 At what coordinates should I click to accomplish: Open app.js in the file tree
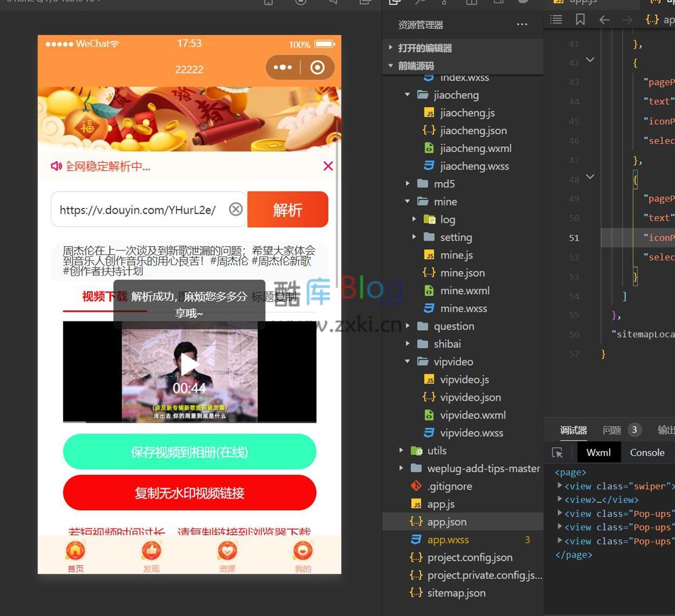pos(441,504)
